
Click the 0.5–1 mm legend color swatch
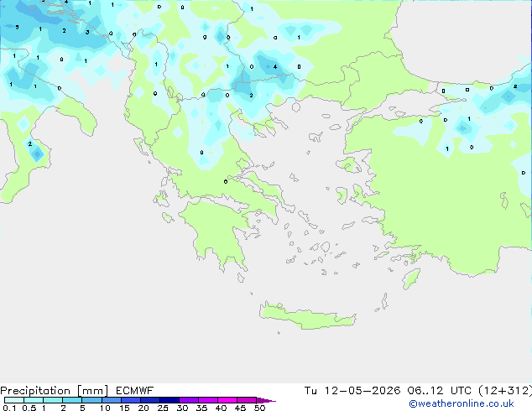click(34, 400)
